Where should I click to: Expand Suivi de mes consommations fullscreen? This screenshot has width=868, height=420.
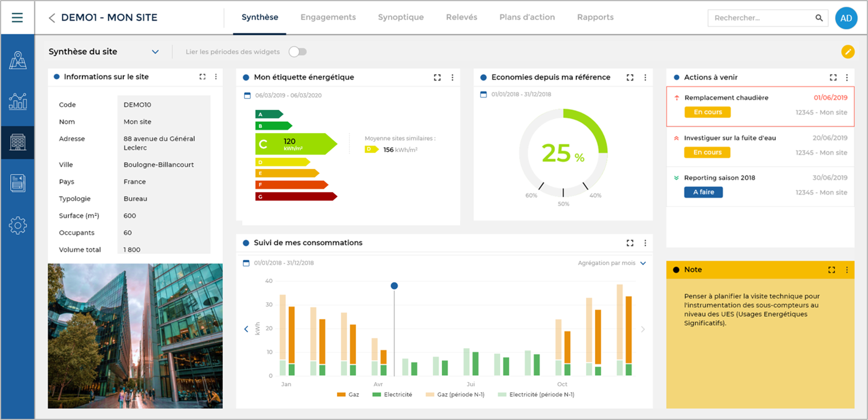tap(630, 243)
